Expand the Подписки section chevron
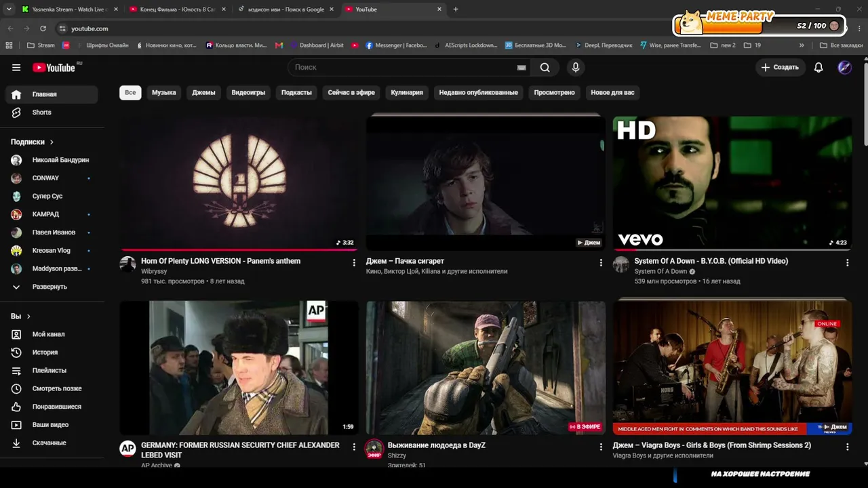 pyautogui.click(x=52, y=142)
